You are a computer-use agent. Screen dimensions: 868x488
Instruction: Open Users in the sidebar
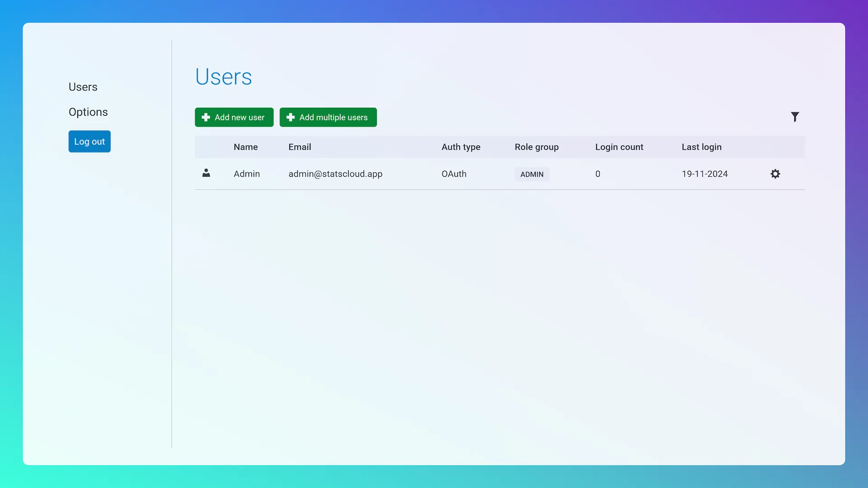[83, 87]
